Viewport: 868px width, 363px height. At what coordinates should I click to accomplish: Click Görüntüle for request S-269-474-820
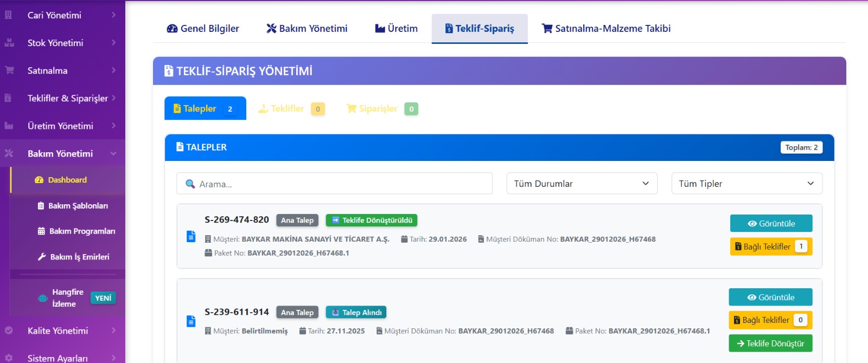(771, 223)
